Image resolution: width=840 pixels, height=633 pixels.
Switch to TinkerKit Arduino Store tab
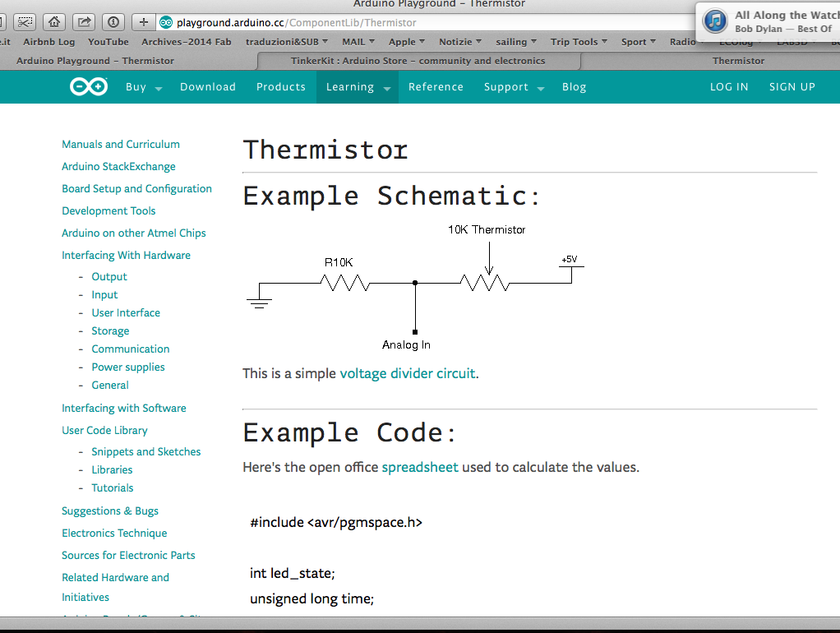418,61
